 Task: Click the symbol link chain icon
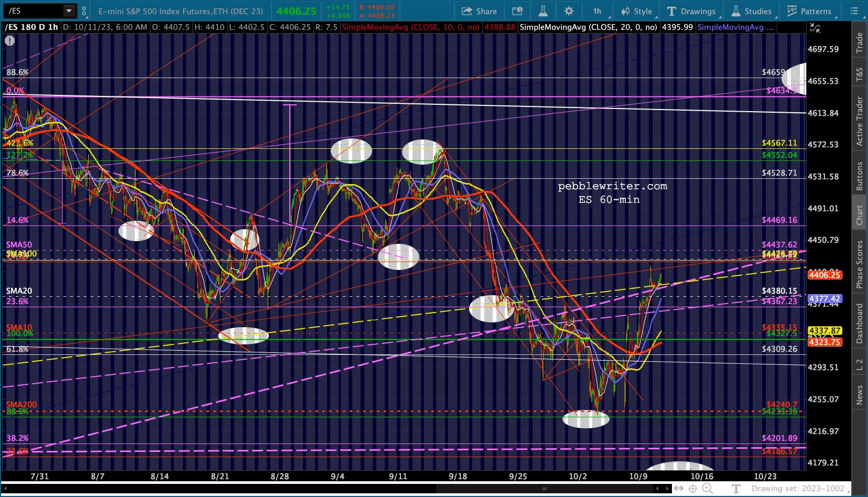tap(84, 11)
